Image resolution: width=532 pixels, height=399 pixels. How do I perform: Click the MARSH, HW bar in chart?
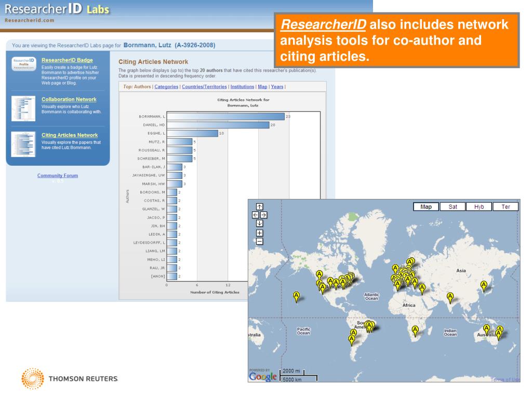(175, 184)
